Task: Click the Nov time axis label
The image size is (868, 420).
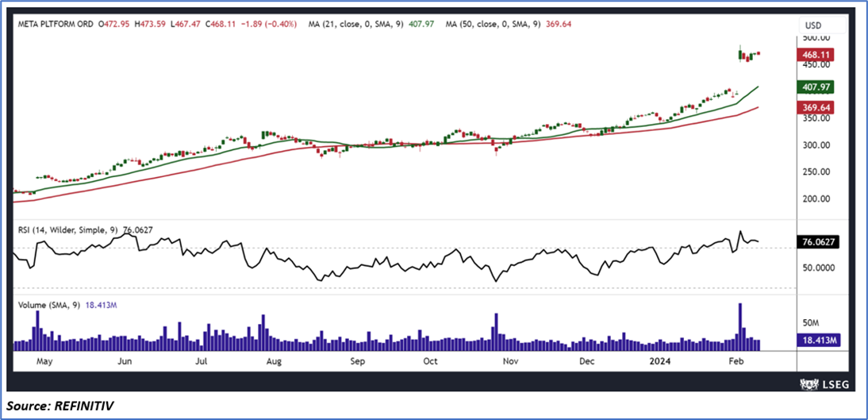Action: point(510,361)
